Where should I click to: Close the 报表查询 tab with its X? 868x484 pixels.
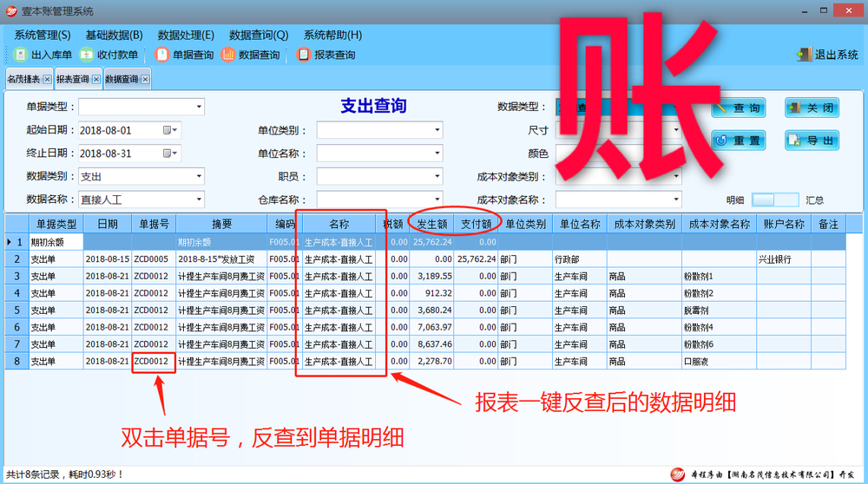[96, 80]
